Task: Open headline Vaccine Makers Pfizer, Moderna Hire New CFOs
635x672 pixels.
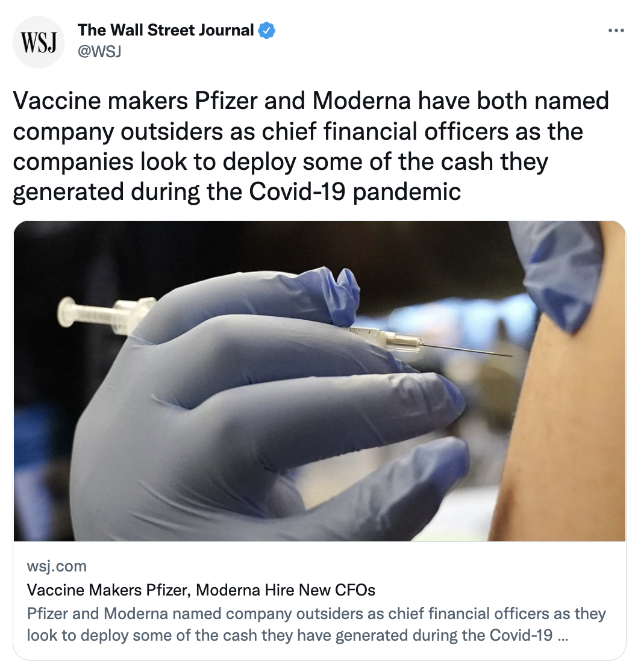Action: 201,590
